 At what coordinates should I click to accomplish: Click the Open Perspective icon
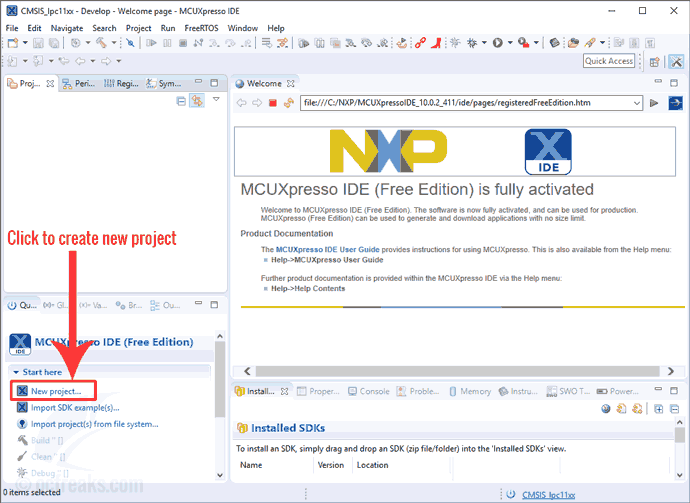click(655, 62)
